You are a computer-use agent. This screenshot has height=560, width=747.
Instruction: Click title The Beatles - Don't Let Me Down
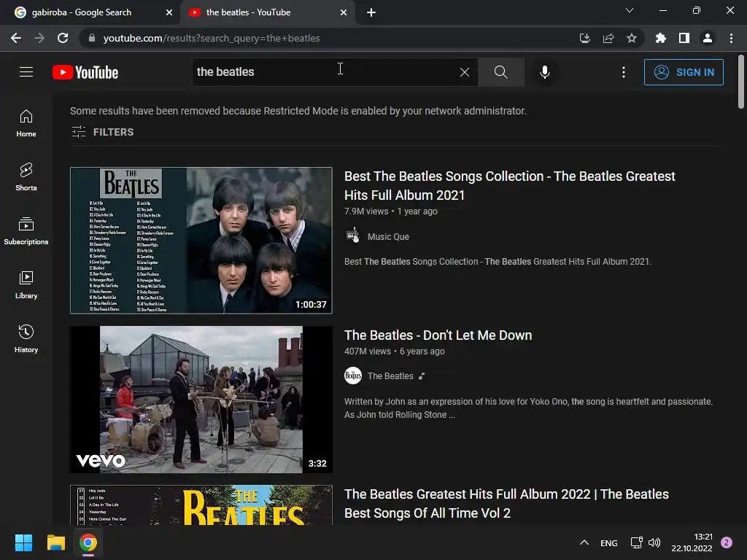click(x=438, y=335)
